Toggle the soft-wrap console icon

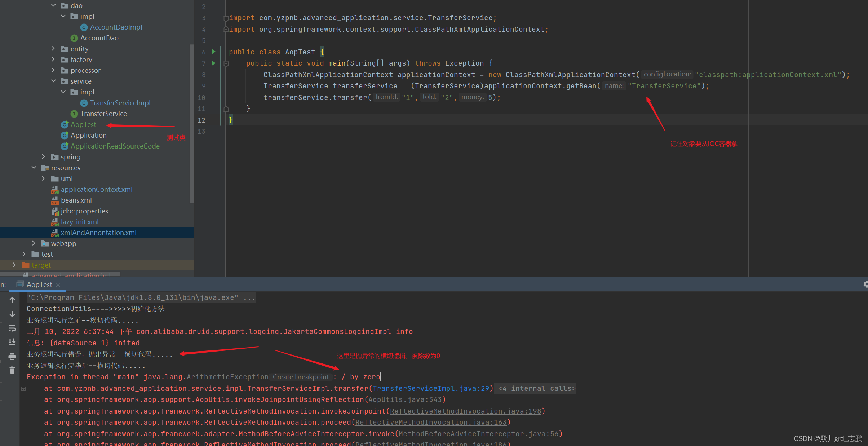point(12,328)
